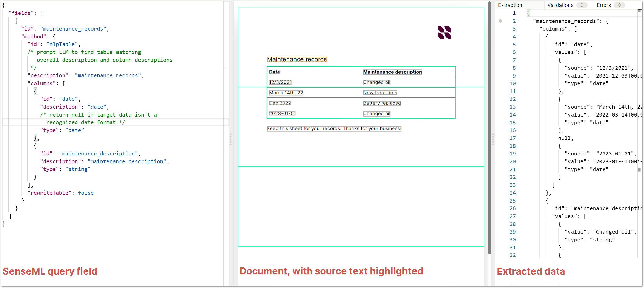Click line number 17 in extraction output

coord(512,138)
